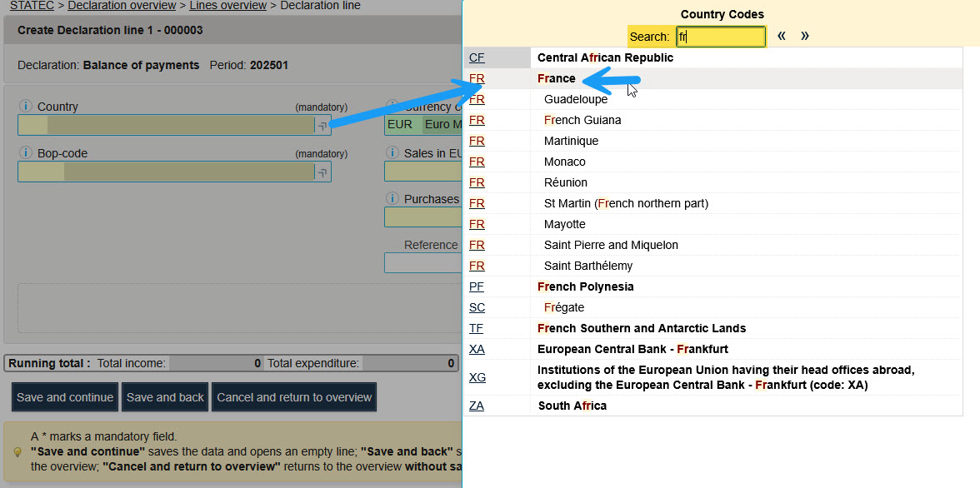Go to next page with » arrow
The width and height of the screenshot is (980, 488).
click(804, 36)
